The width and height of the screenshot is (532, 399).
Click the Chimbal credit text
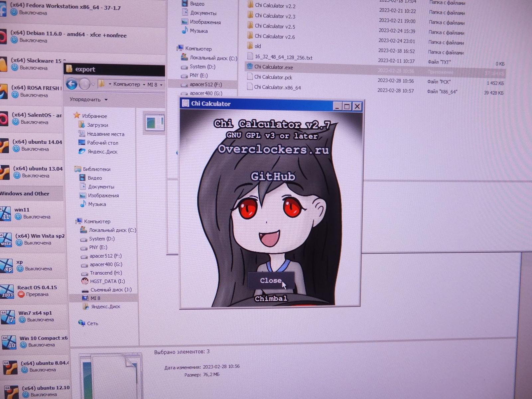(271, 299)
